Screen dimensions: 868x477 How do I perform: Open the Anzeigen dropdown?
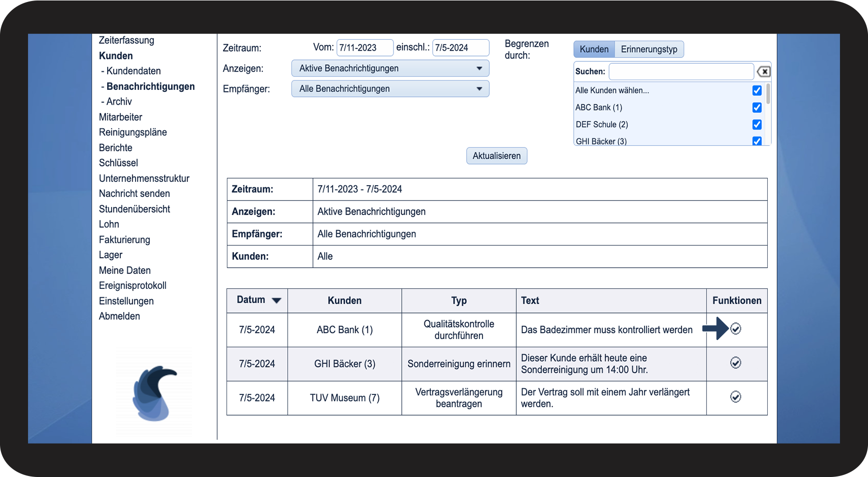pos(390,68)
